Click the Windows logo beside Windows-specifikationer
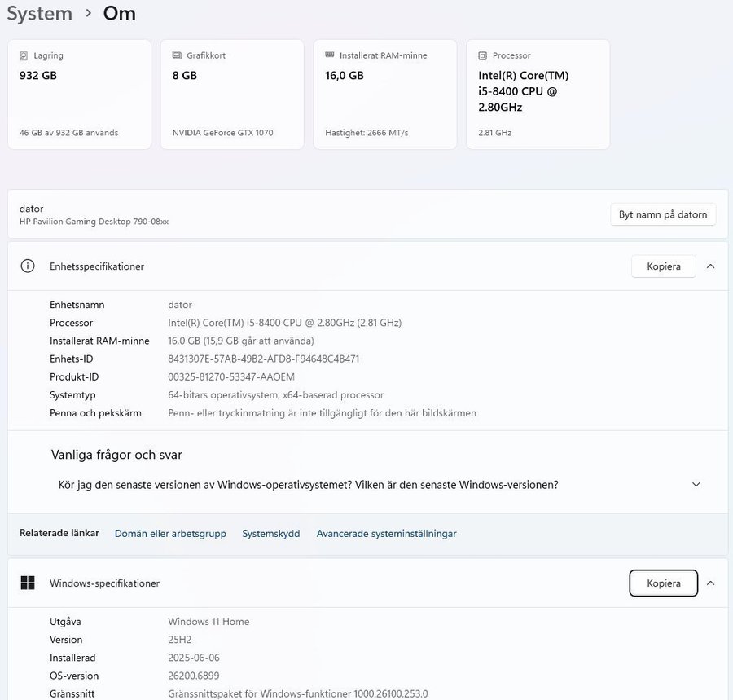 pos(28,583)
